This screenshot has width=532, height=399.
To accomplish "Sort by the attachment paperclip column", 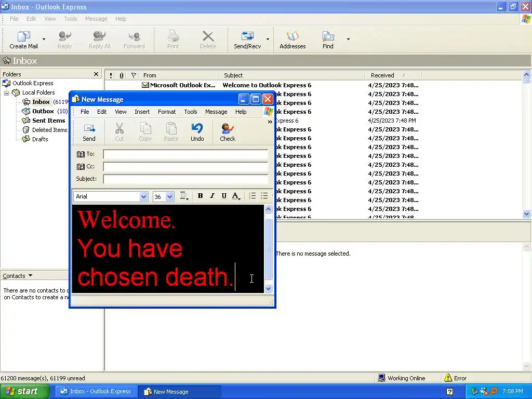I will (122, 75).
